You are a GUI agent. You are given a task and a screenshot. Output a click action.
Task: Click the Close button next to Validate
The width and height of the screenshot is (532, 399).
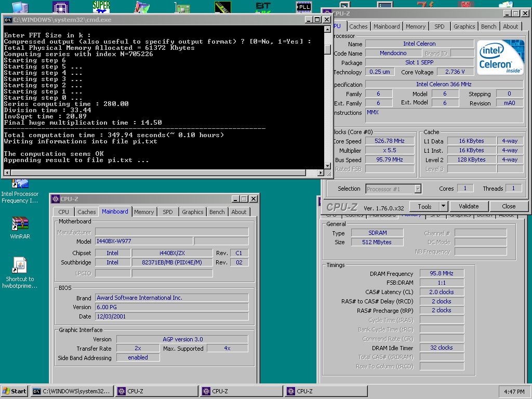pos(509,206)
